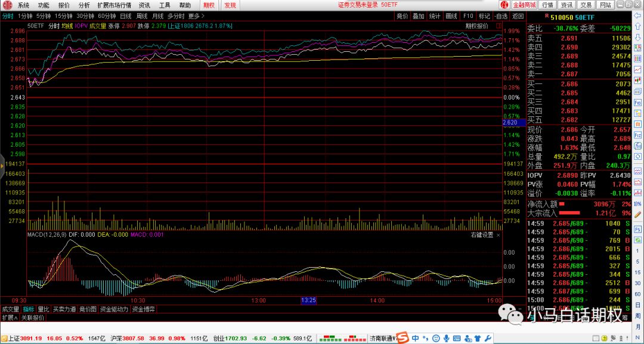Switch to the 竞价图 indicator tab

point(88,309)
